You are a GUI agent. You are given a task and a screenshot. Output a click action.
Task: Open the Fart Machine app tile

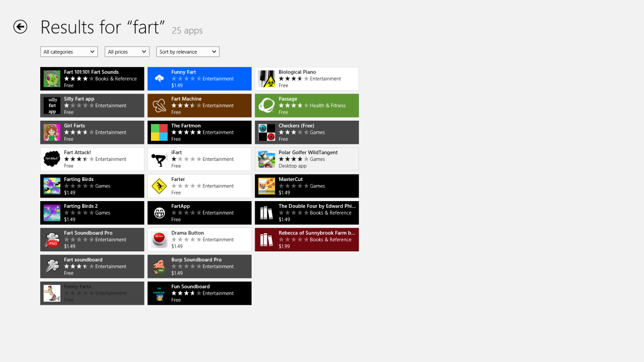click(199, 106)
